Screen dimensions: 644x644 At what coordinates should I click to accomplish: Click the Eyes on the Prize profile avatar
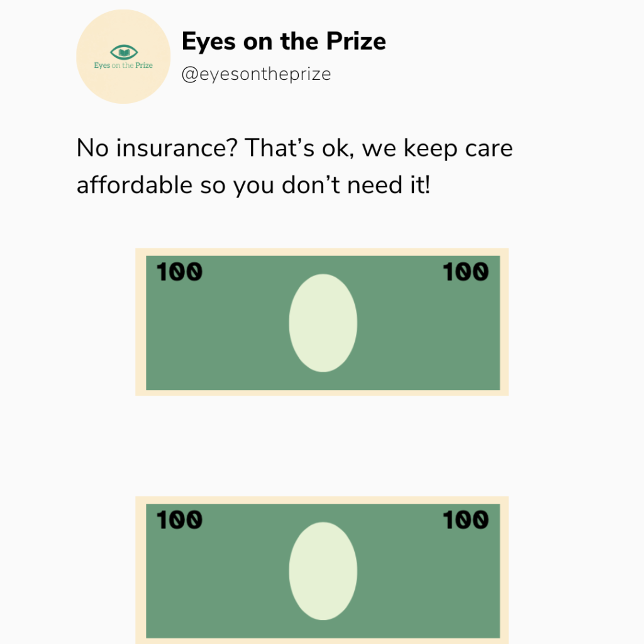point(123,57)
